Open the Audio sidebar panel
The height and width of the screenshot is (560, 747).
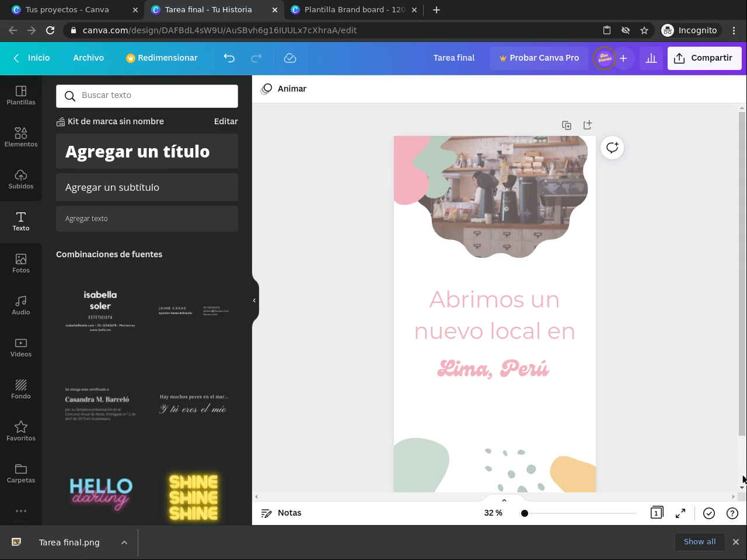[21, 306]
